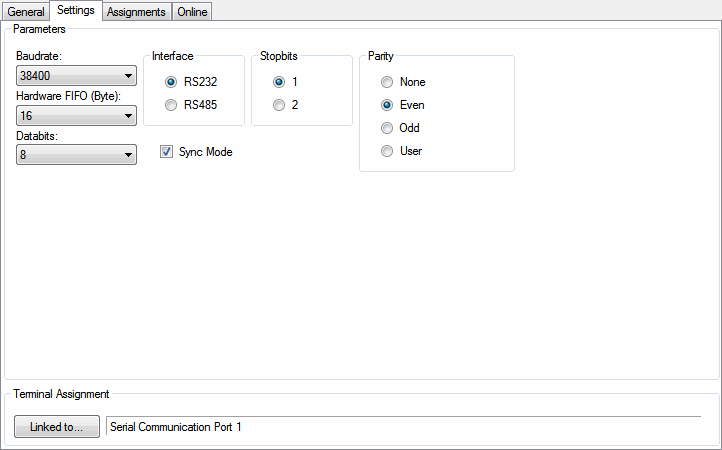The image size is (722, 450).
Task: Toggle the Sync Mode checkbox
Action: pyautogui.click(x=196, y=152)
